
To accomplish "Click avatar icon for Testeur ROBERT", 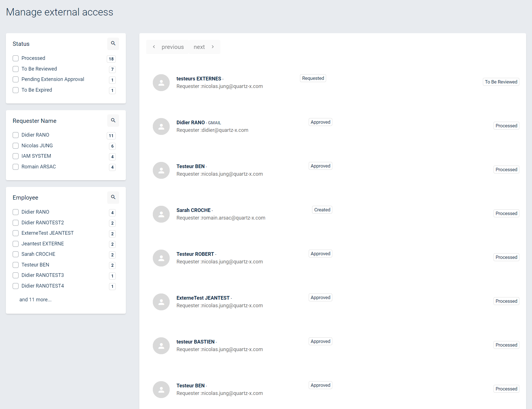I will pyautogui.click(x=161, y=258).
